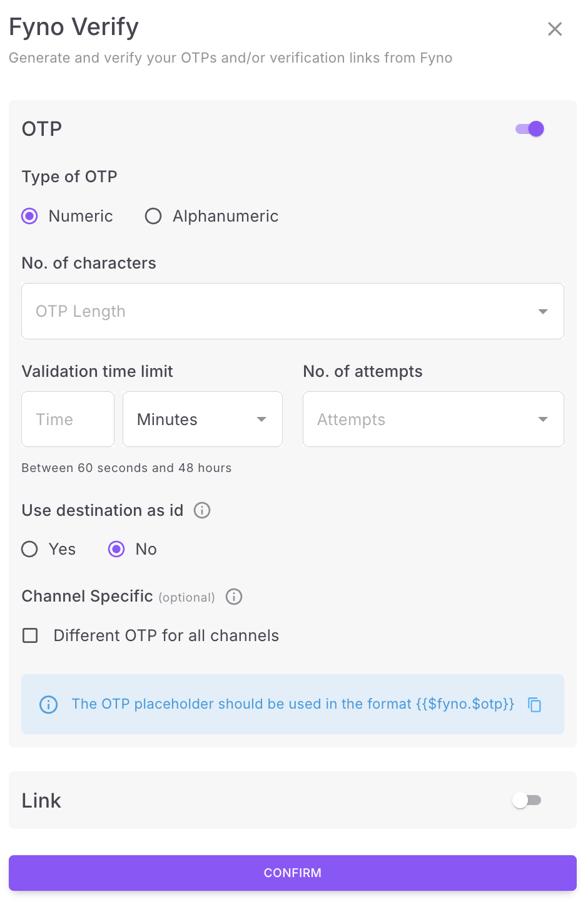588x904 pixels.
Task: Open the OTP Length dropdown
Action: click(293, 311)
